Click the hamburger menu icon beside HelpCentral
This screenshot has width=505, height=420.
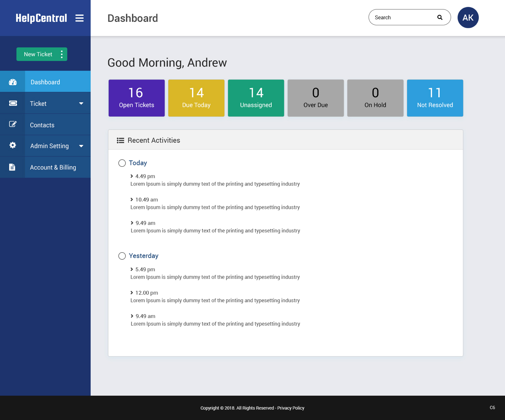click(79, 18)
